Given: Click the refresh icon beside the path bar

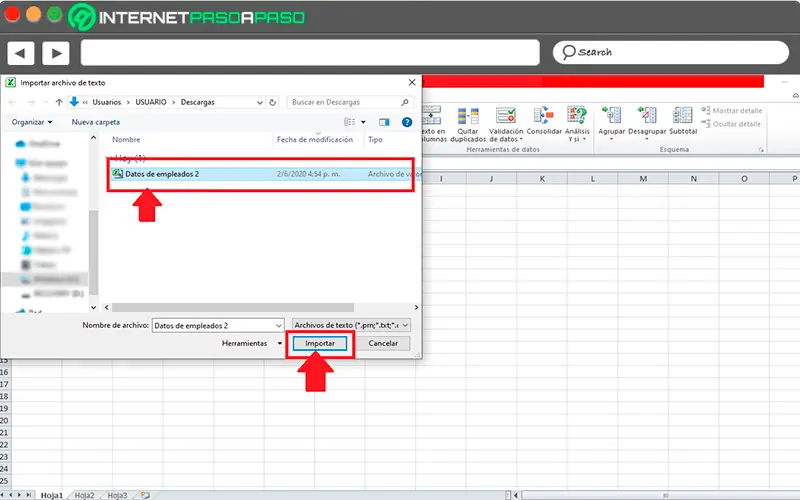Looking at the screenshot, I should pos(273,103).
